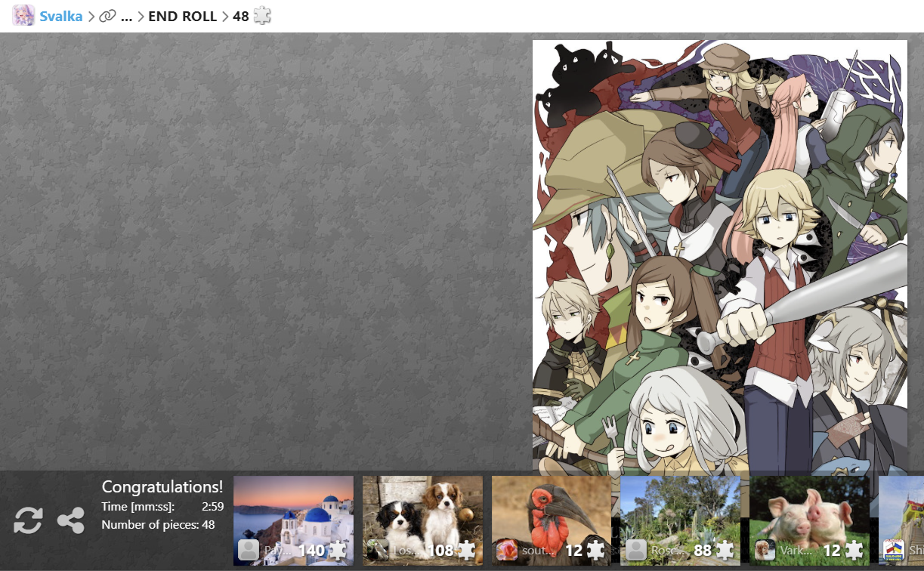The height and width of the screenshot is (571, 924).
Task: Click the puzzle piece icon next to 140
Action: [x=338, y=551]
